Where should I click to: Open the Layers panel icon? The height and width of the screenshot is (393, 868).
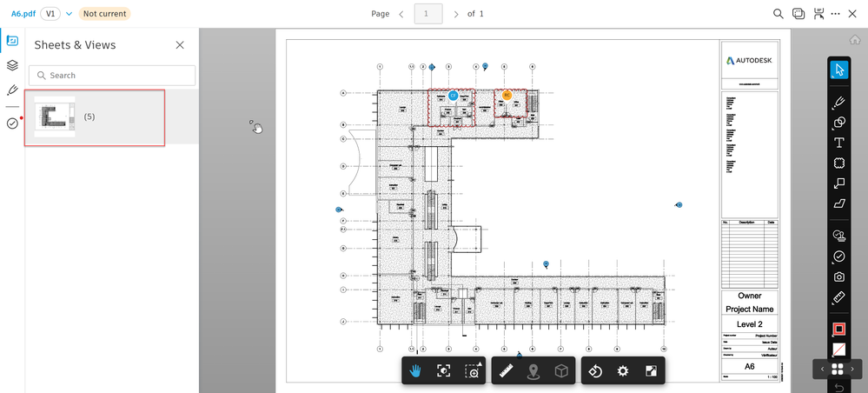(12, 65)
